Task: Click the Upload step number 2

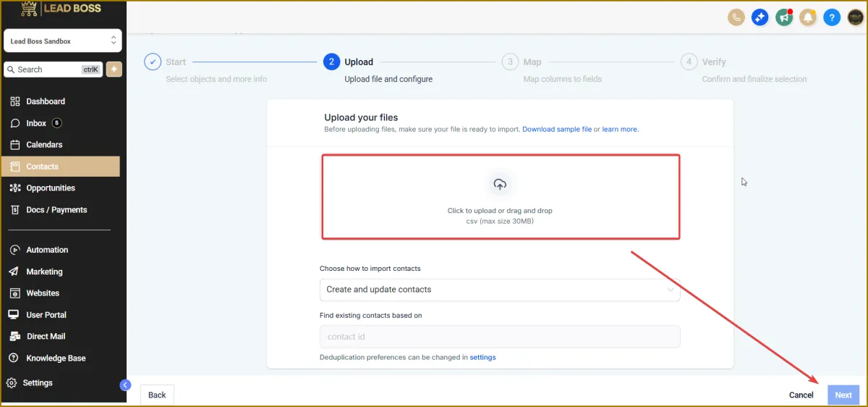Action: click(x=331, y=62)
